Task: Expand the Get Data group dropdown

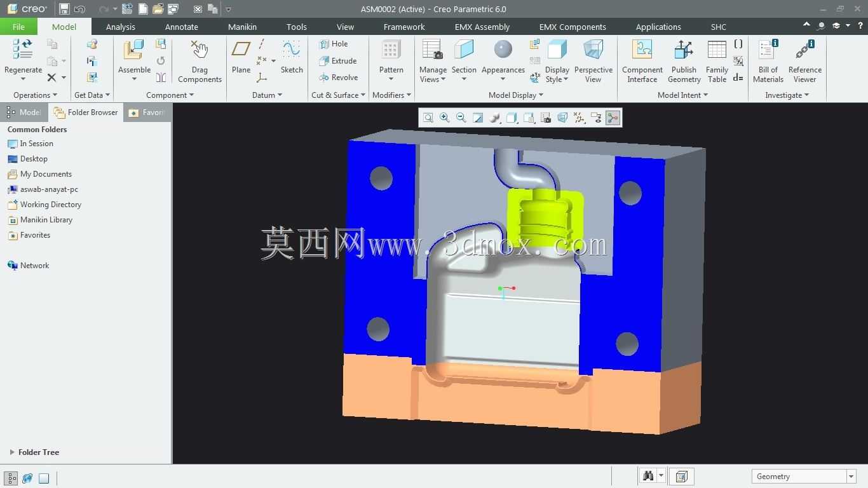Action: [92, 95]
